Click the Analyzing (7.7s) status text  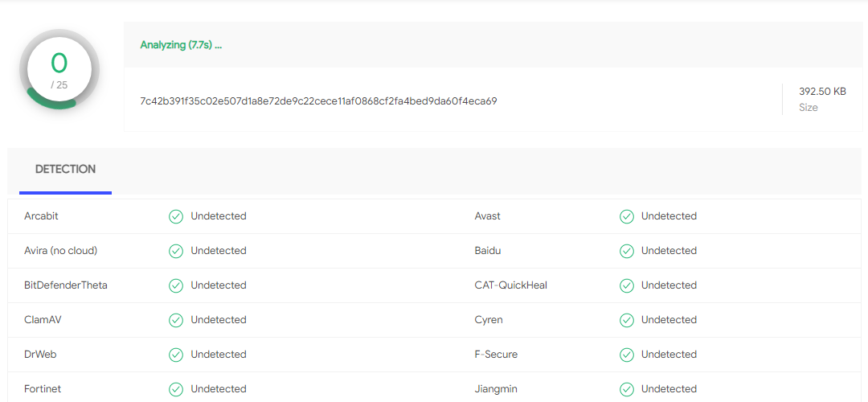(x=181, y=45)
